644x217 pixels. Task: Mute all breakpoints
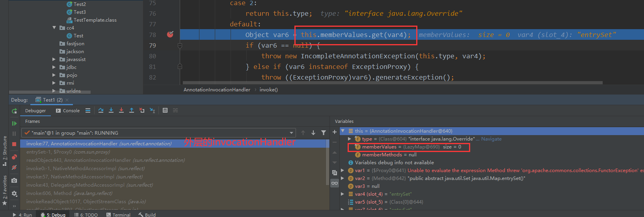(14, 167)
